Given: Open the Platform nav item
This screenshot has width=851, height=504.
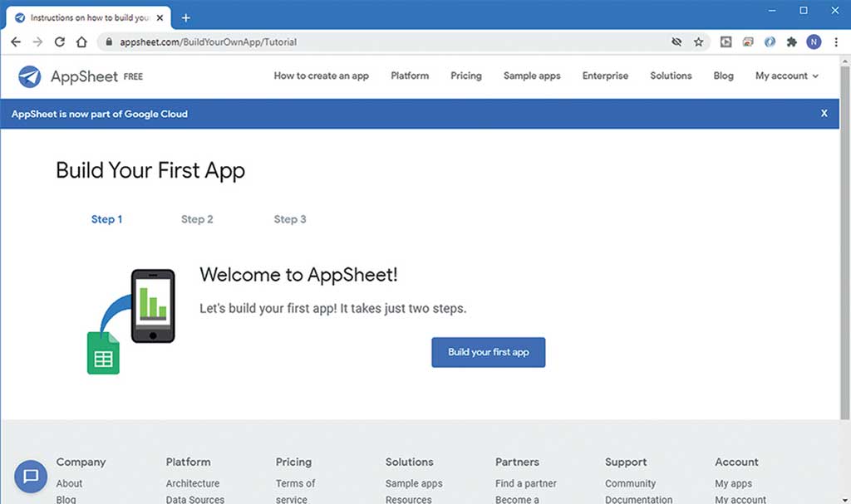Looking at the screenshot, I should pos(410,76).
